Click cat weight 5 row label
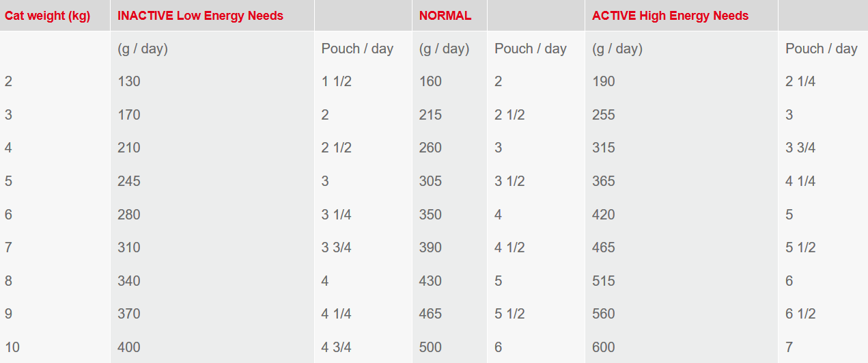 tap(8, 181)
